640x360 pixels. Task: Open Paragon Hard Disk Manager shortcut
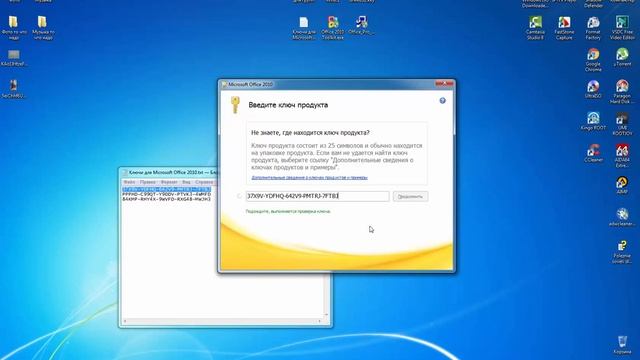coord(622,91)
